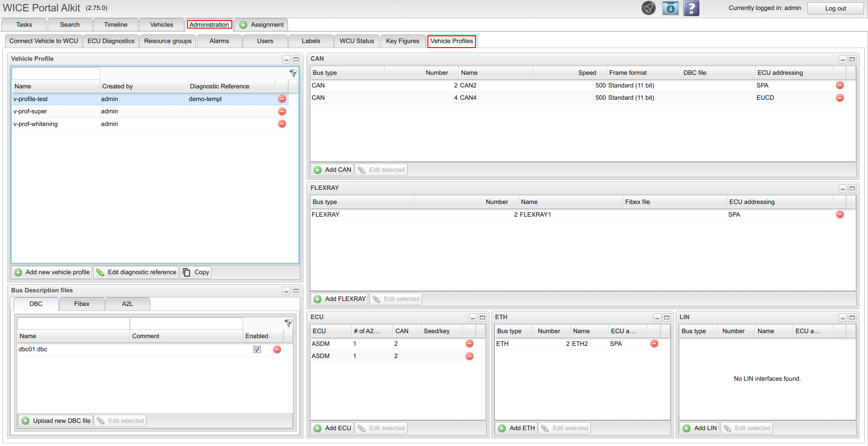This screenshot has height=446, width=868.
Task: Delete the v-prof-super vehicle profile
Action: click(x=282, y=111)
